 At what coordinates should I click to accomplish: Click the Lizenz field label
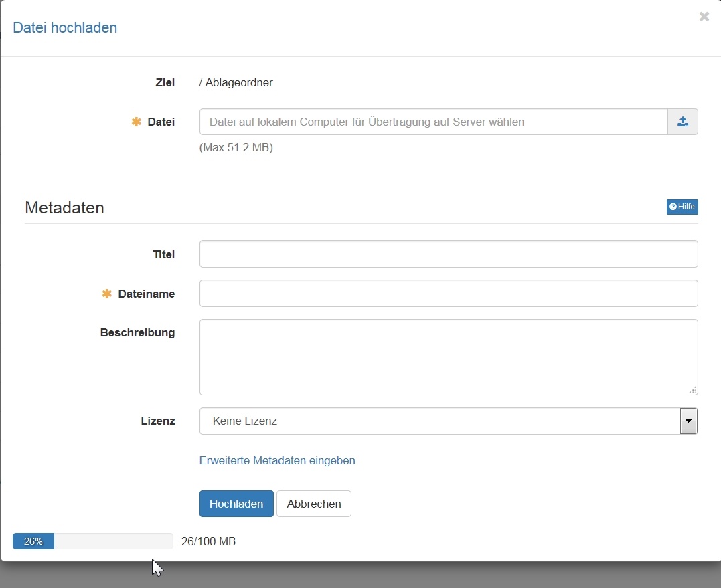click(158, 421)
